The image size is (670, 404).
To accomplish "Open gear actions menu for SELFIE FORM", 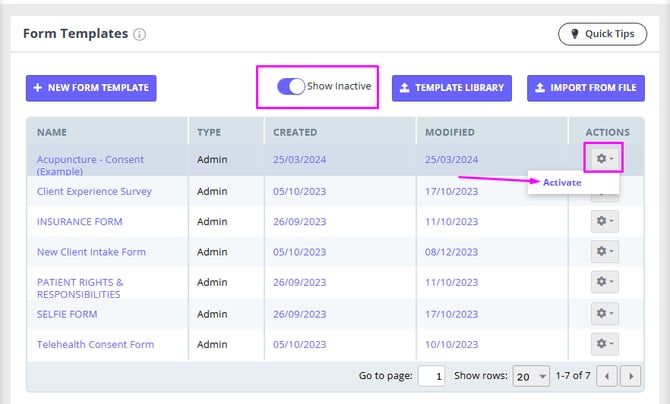I will point(604,313).
